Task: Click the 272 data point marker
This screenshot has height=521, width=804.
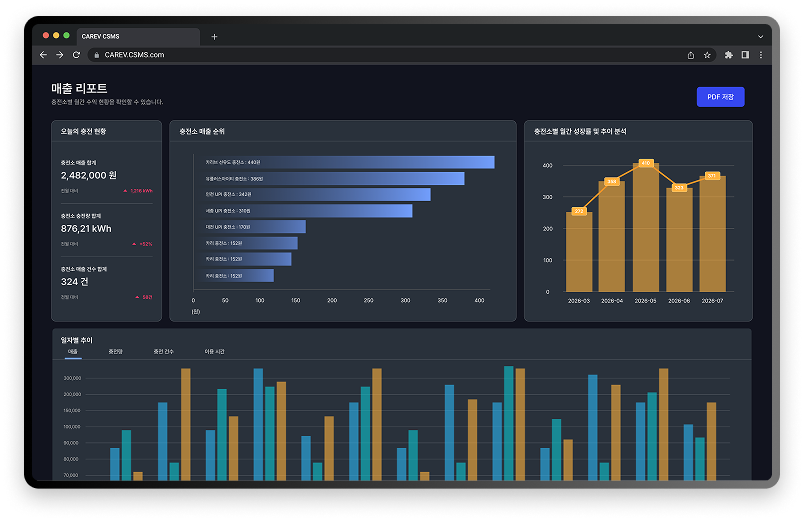Action: [579, 211]
